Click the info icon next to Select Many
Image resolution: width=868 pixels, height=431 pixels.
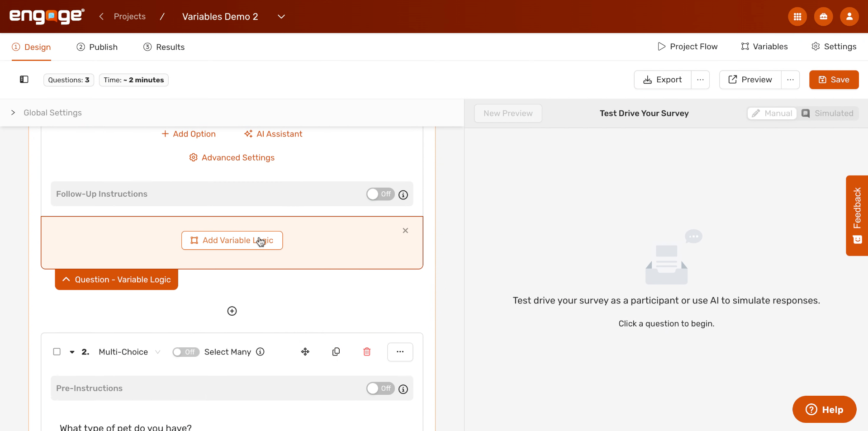pyautogui.click(x=260, y=351)
